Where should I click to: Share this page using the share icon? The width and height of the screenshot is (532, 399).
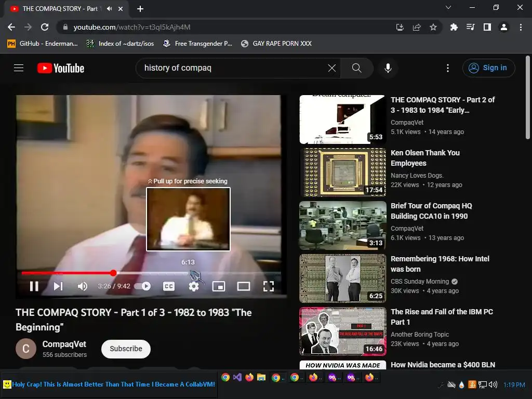(417, 27)
